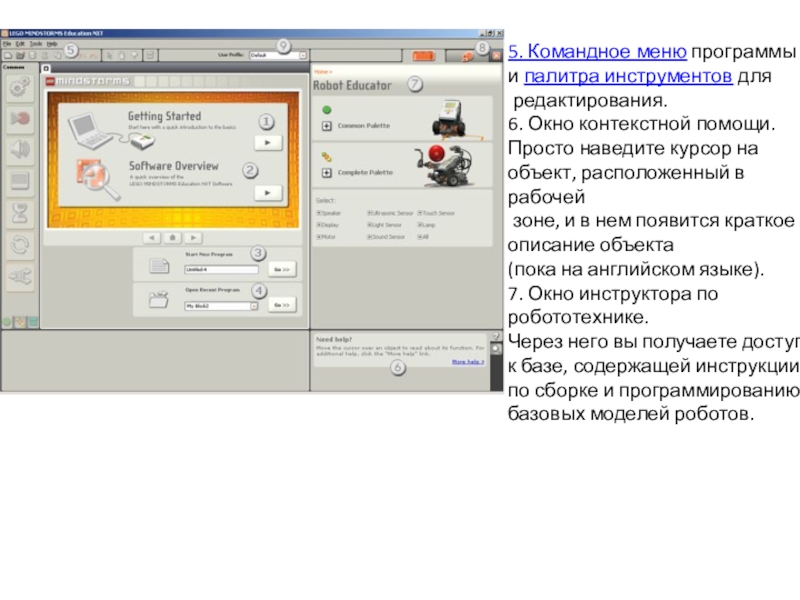Click the previous arrow under the video
Screen dimensions: 800x600
(152, 238)
